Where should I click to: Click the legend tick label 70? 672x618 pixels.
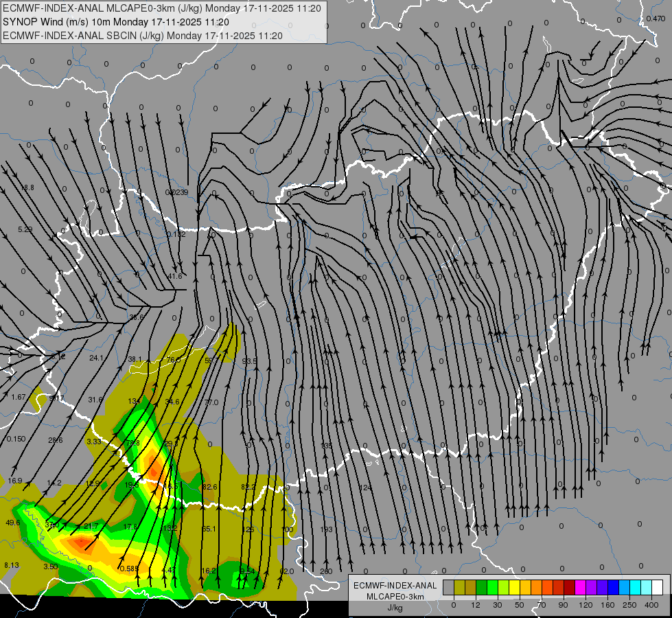[541, 605]
